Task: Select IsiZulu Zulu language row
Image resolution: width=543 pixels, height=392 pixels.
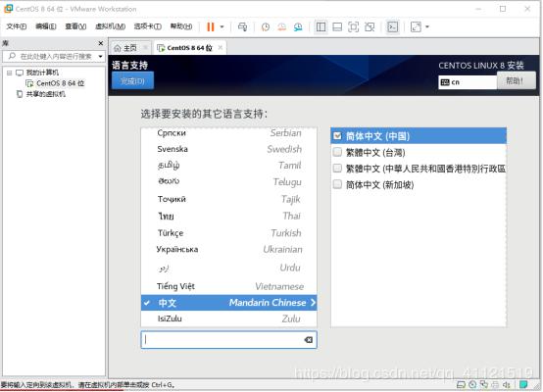Action: (x=229, y=318)
